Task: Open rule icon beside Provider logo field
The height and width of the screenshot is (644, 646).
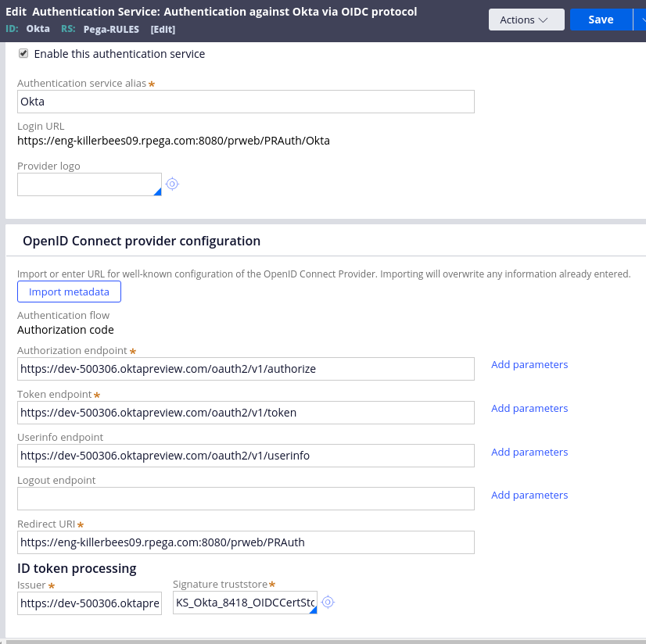Action: coord(172,184)
